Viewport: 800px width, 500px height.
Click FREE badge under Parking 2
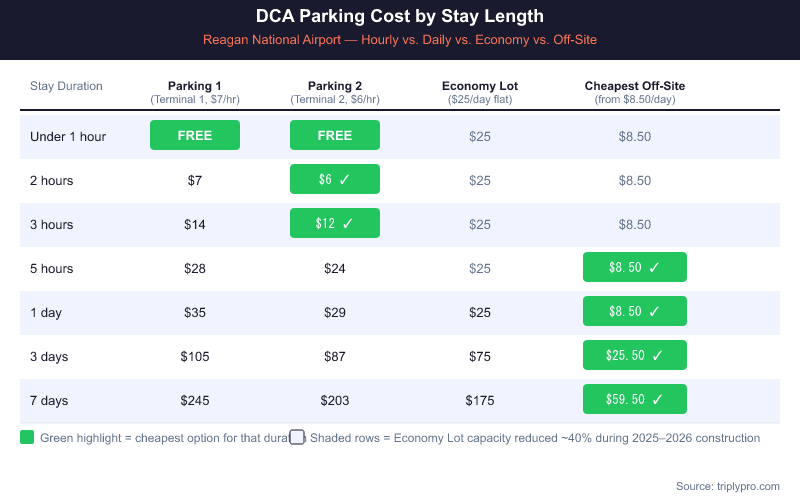(x=335, y=136)
